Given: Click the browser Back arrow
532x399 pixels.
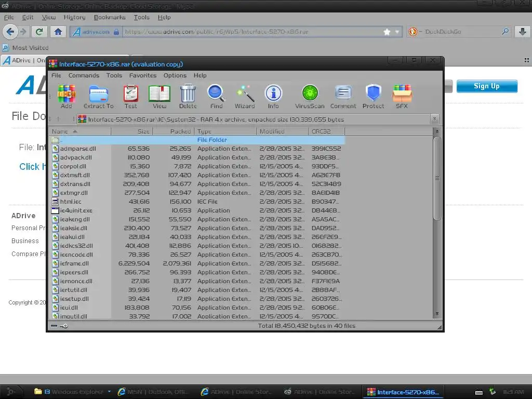Looking at the screenshot, I should pos(10,32).
